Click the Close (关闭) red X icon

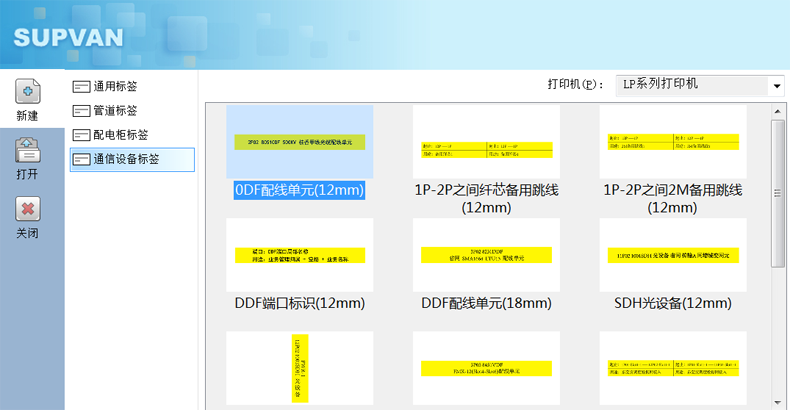pos(27,209)
